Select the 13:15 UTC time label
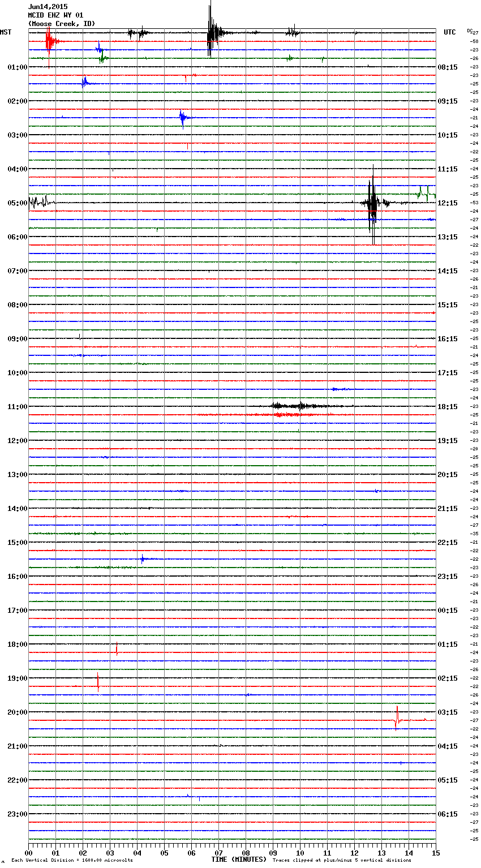 [448, 237]
